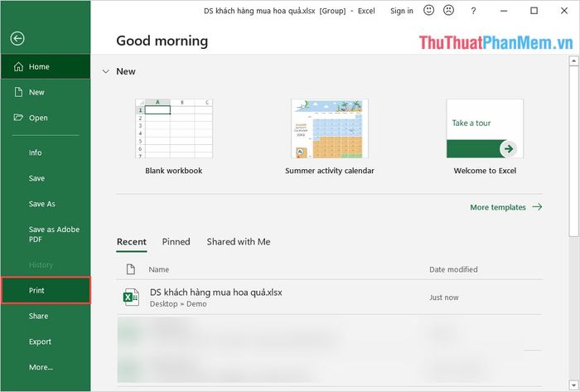This screenshot has width=580, height=392.
Task: Open the Summer activity calendar template
Action: point(330,128)
